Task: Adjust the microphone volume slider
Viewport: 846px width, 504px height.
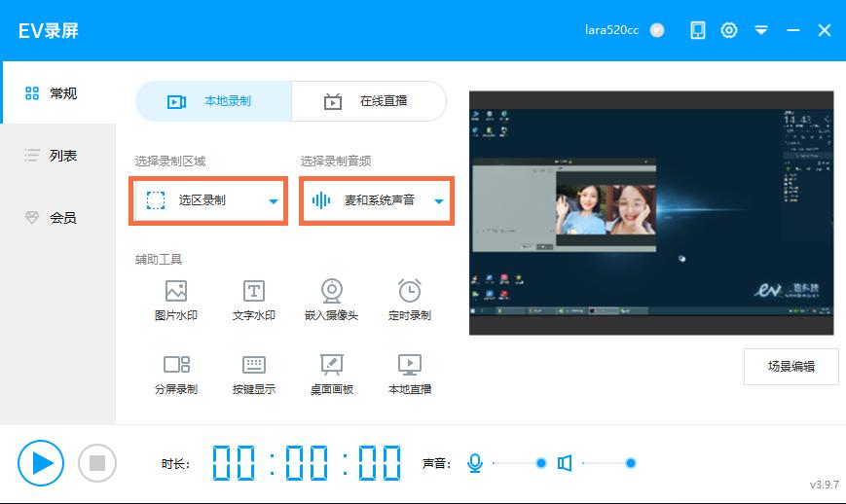Action: point(520,463)
